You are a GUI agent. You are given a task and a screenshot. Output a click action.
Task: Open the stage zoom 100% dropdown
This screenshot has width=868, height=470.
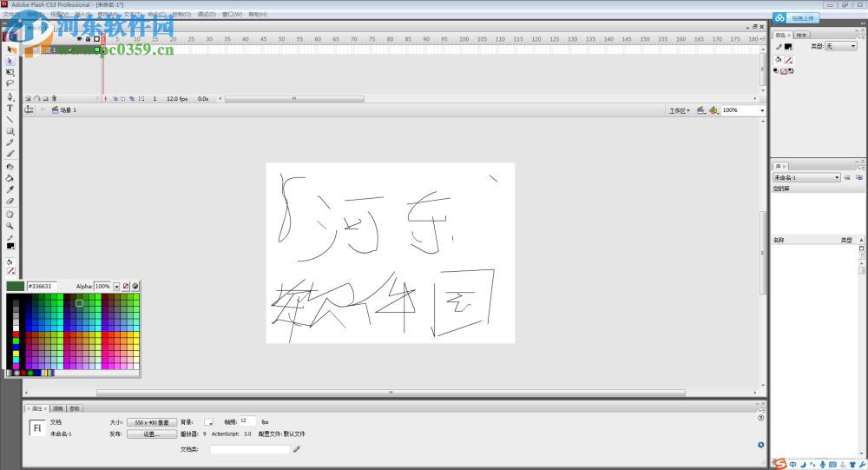762,110
